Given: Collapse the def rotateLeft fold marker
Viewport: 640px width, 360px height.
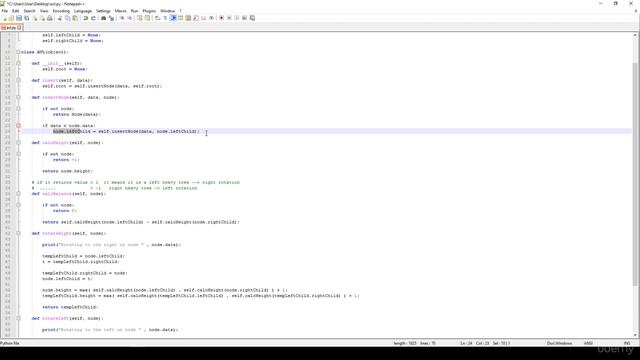Looking at the screenshot, I should point(18,318).
